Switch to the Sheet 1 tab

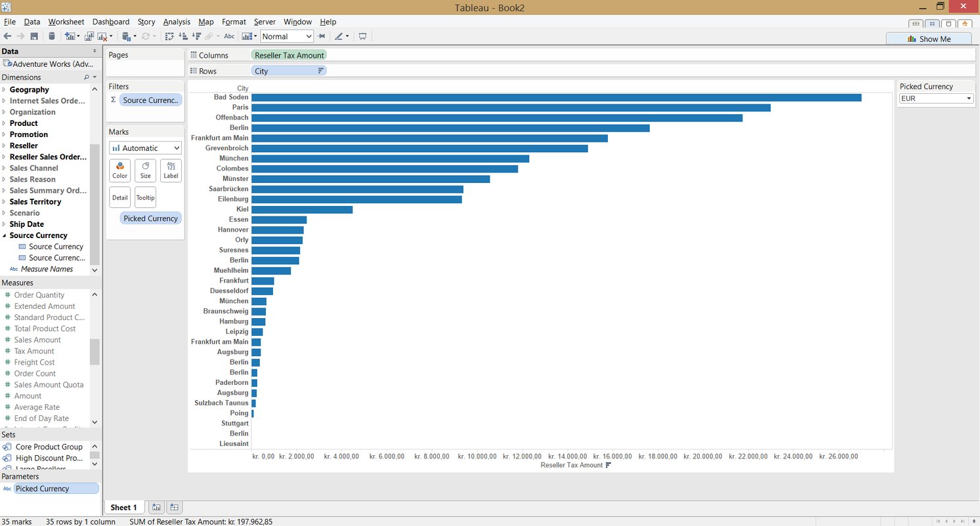[123, 507]
